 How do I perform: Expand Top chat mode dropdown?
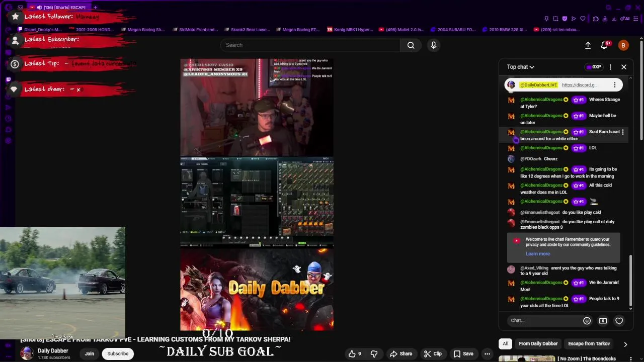[x=521, y=67]
